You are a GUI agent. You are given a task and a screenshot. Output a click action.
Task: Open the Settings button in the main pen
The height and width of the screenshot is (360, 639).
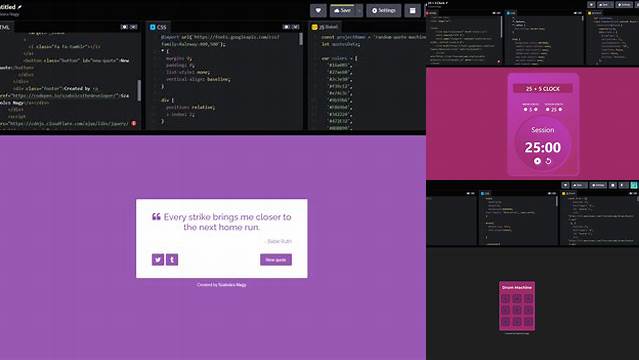383,11
